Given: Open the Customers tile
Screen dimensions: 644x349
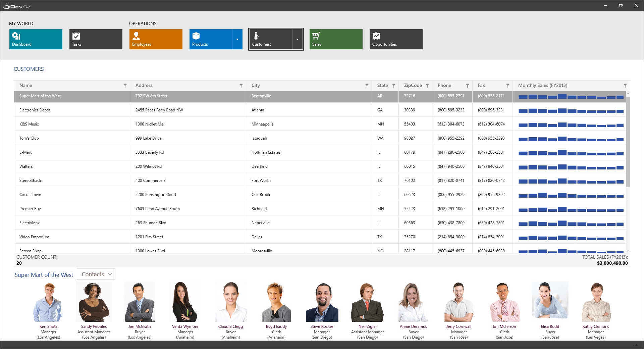Looking at the screenshot, I should pos(270,39).
